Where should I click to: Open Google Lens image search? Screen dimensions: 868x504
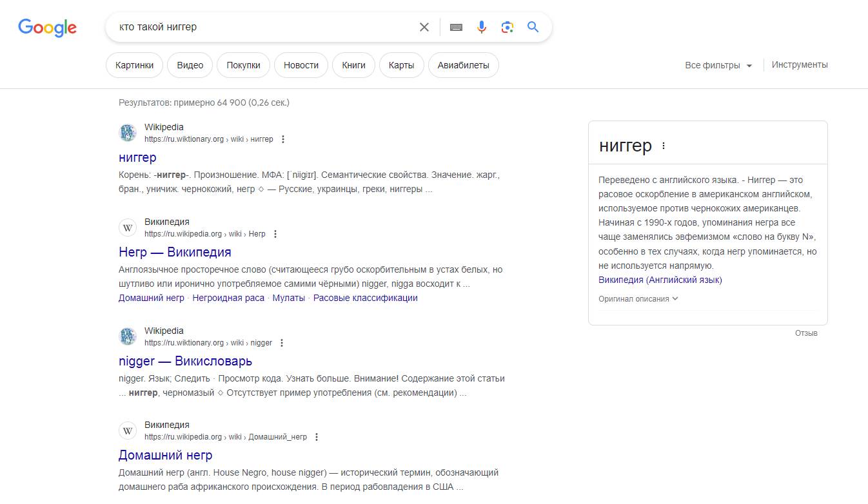pyautogui.click(x=508, y=27)
